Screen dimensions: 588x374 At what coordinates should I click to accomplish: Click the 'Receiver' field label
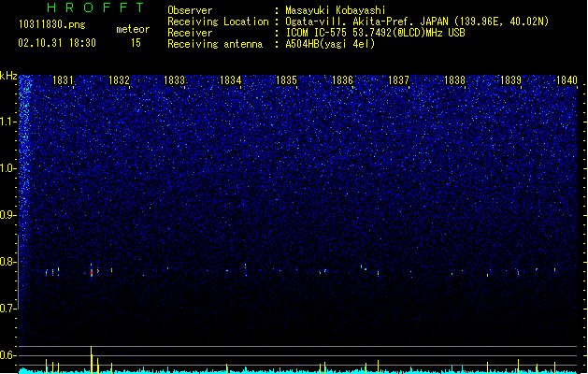[x=190, y=33]
